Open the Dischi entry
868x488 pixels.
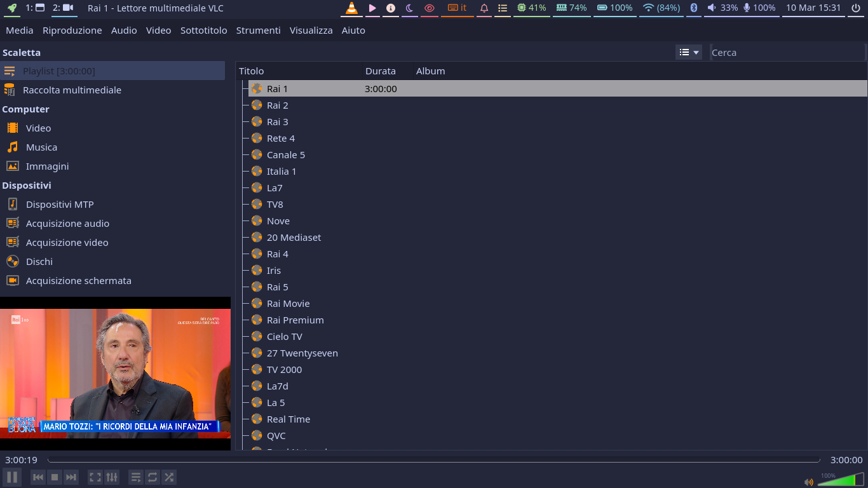112,261
